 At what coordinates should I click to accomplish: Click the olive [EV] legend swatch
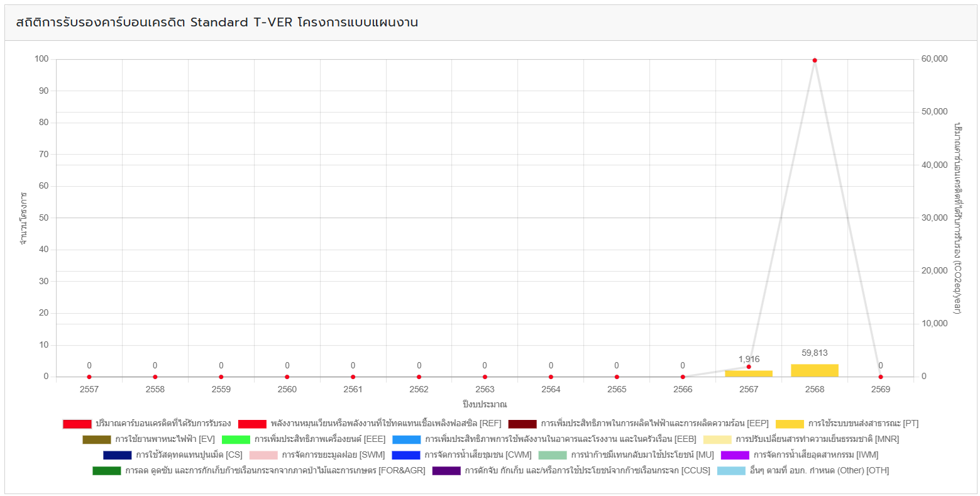pyautogui.click(x=96, y=439)
